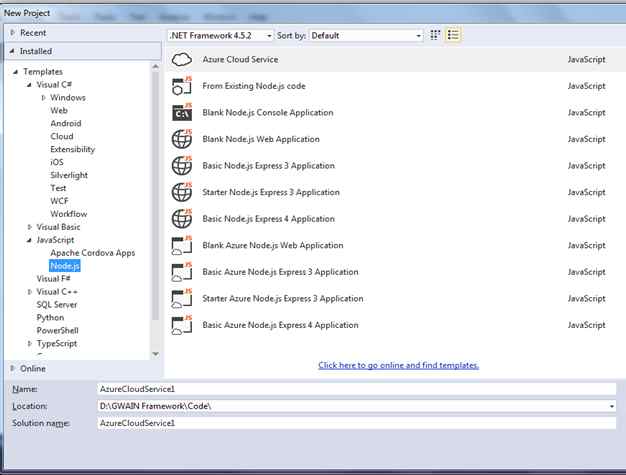626x475 pixels.
Task: Collapse the Visual C# node arrow
Action: tap(29, 85)
